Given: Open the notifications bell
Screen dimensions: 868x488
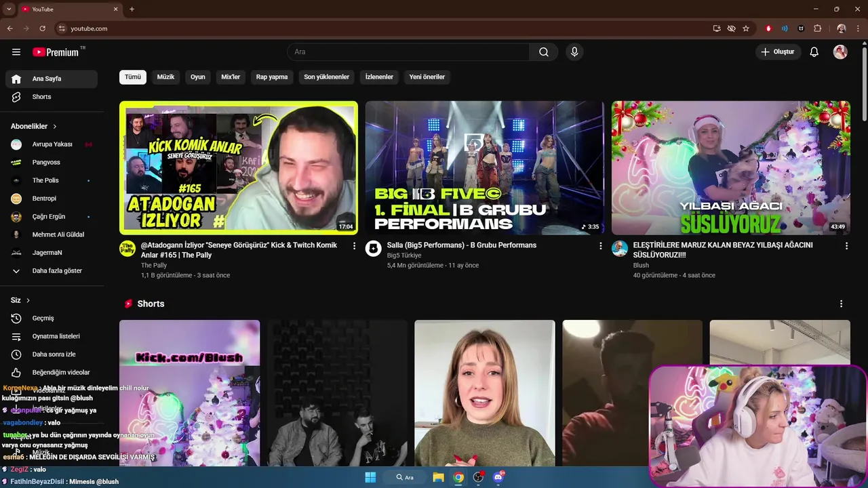Looking at the screenshot, I should coord(814,52).
